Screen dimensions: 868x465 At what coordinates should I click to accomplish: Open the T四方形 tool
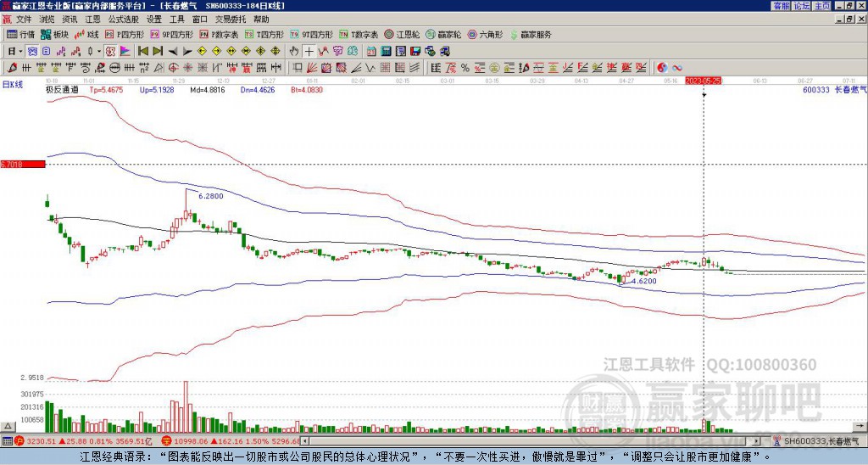tap(264, 34)
